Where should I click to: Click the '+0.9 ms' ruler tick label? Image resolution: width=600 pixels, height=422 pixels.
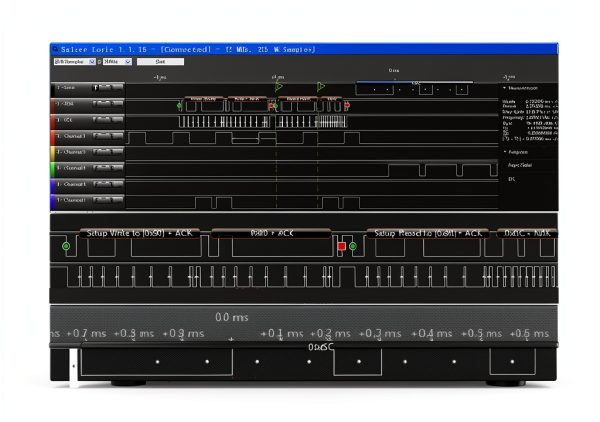pos(183,334)
